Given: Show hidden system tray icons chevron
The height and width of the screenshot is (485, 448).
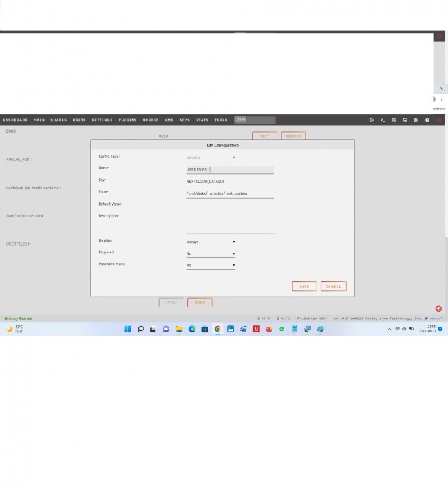Looking at the screenshot, I should pos(389,329).
